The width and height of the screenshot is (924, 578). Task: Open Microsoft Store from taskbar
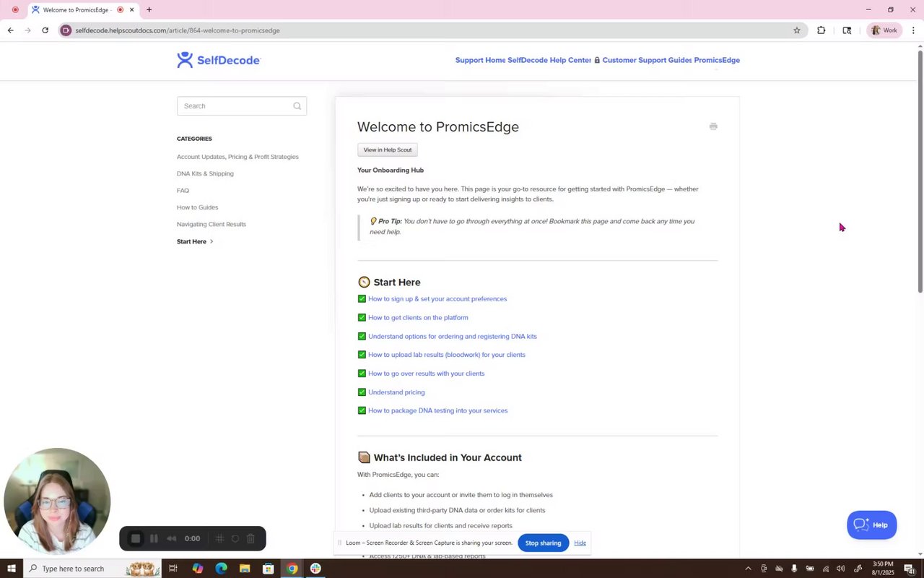268,569
